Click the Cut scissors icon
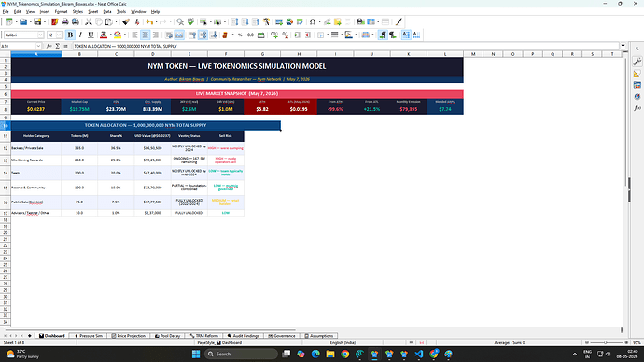Image resolution: width=644 pixels, height=362 pixels. 89,21
